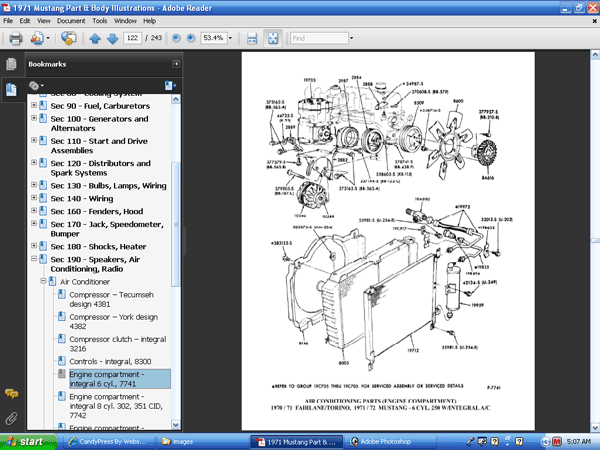Click the zoom percentage field 53.4%
This screenshot has height=450, width=600.
[x=214, y=38]
